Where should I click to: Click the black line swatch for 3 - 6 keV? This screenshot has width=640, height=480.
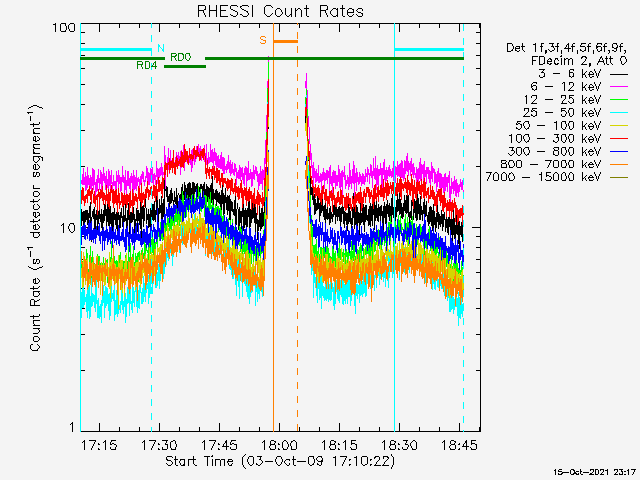point(619,74)
